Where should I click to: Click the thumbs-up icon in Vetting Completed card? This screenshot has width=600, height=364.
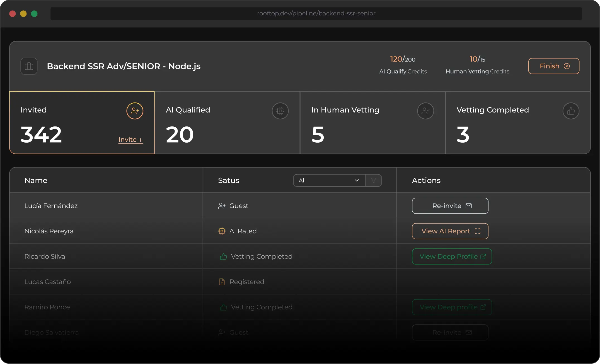point(571,111)
